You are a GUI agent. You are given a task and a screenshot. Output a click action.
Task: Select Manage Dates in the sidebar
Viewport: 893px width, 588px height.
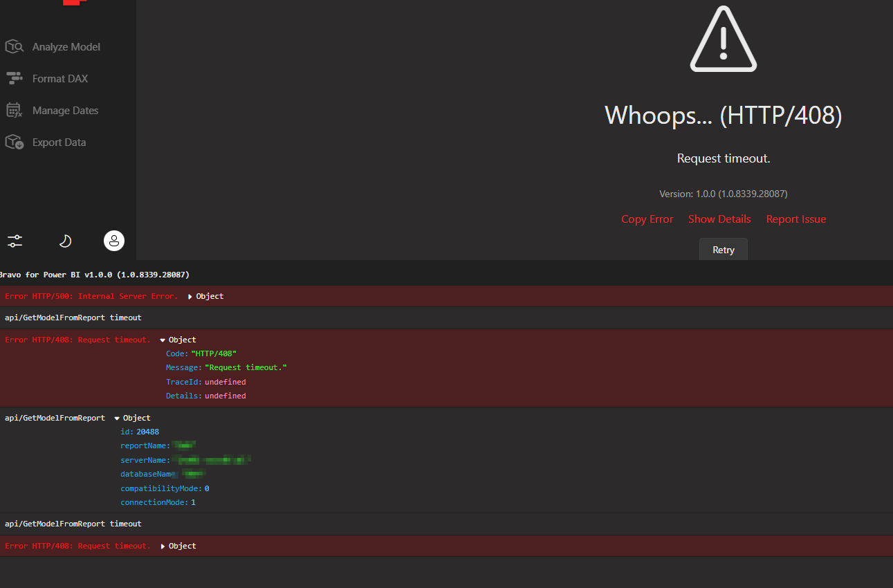click(65, 110)
